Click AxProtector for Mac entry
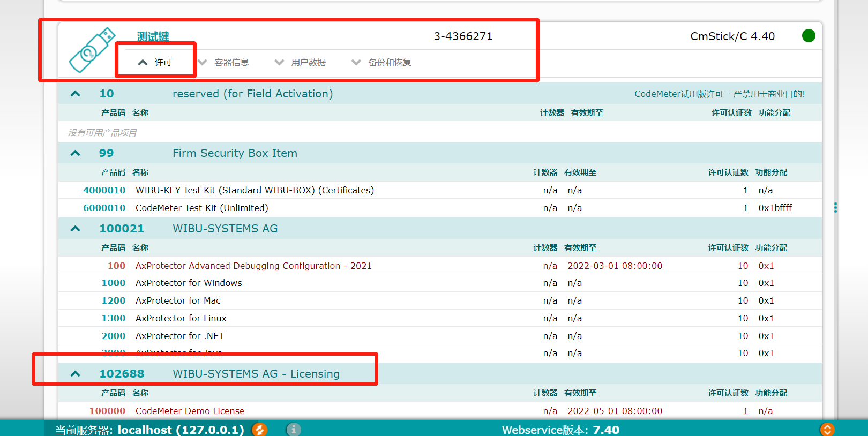The height and width of the screenshot is (436, 868). click(178, 300)
